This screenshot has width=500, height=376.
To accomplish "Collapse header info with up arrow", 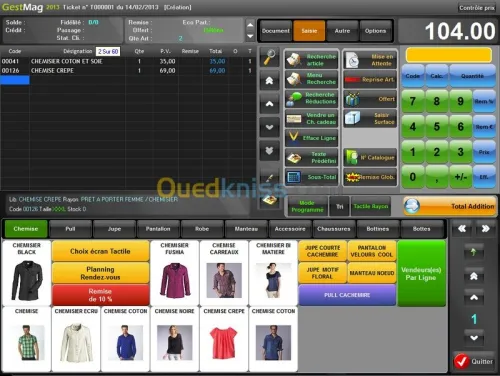I will [x=250, y=25].
